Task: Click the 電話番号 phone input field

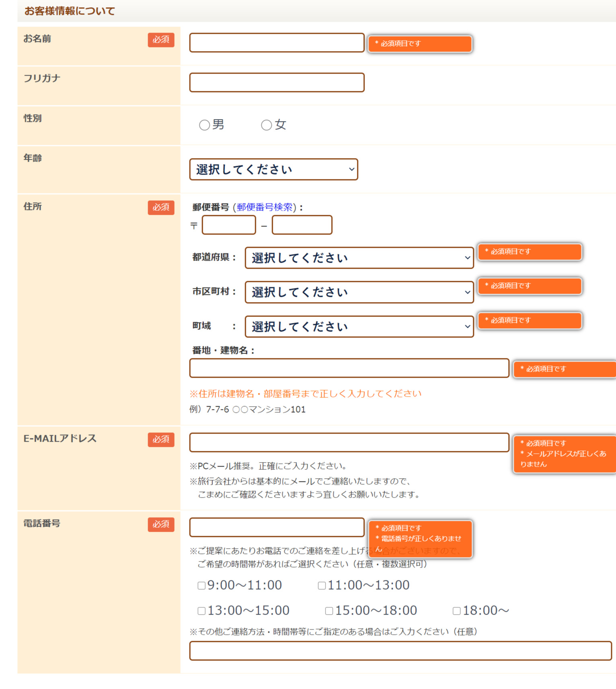Action: point(277,527)
